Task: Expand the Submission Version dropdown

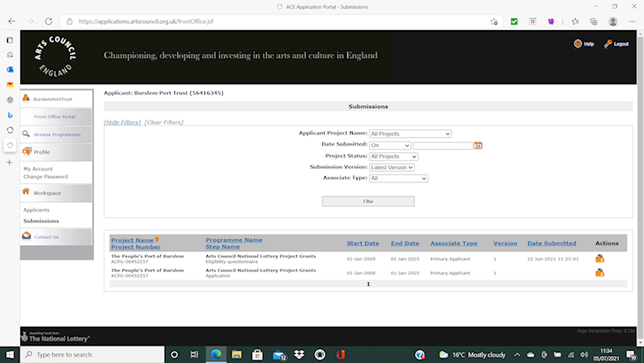Action: click(x=391, y=167)
